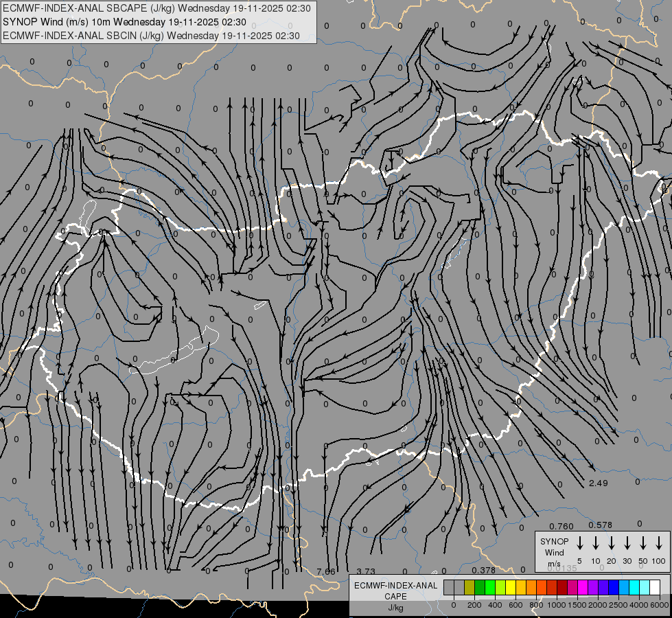Click the SBCAPE title line

[157, 8]
